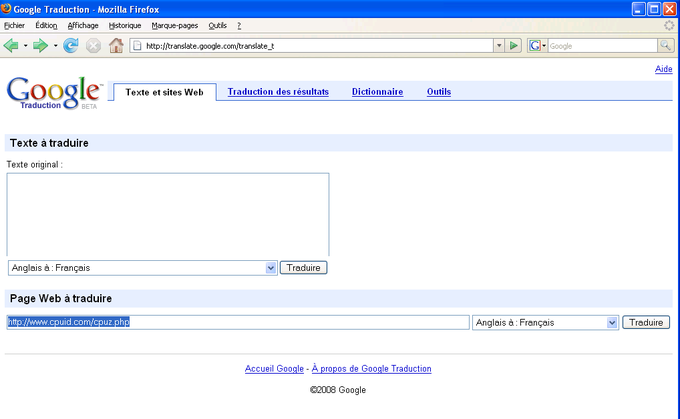Image resolution: width=680 pixels, height=419 pixels.
Task: Switch to the Outils tab on the page
Action: pyautogui.click(x=439, y=92)
